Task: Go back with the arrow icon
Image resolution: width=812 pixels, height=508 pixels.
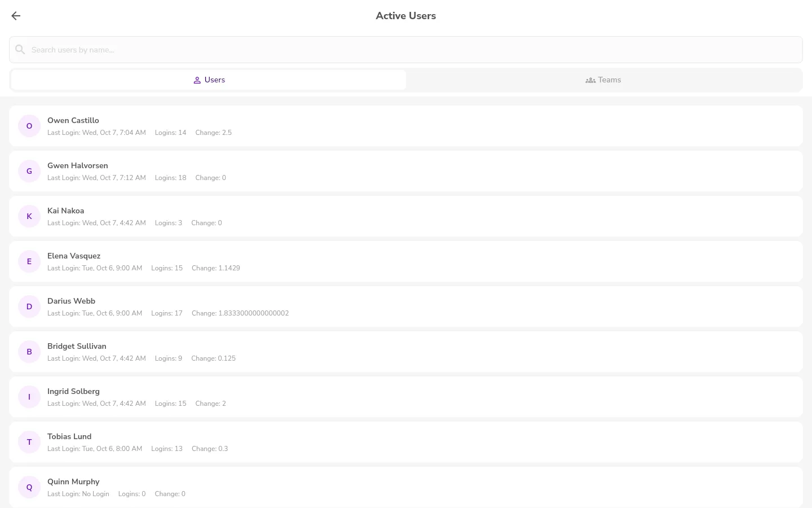Action: pos(16,16)
